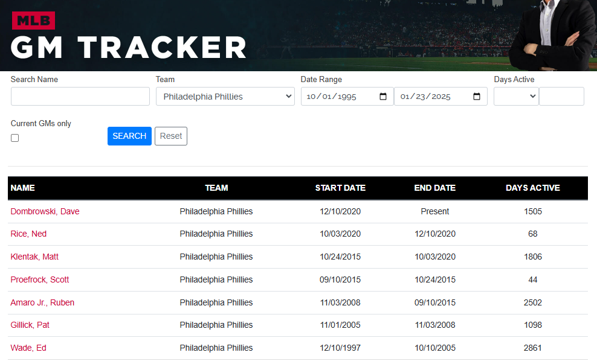Open the Days Active comparison dropdown
Viewport: 597px width, 364px height.
point(515,97)
